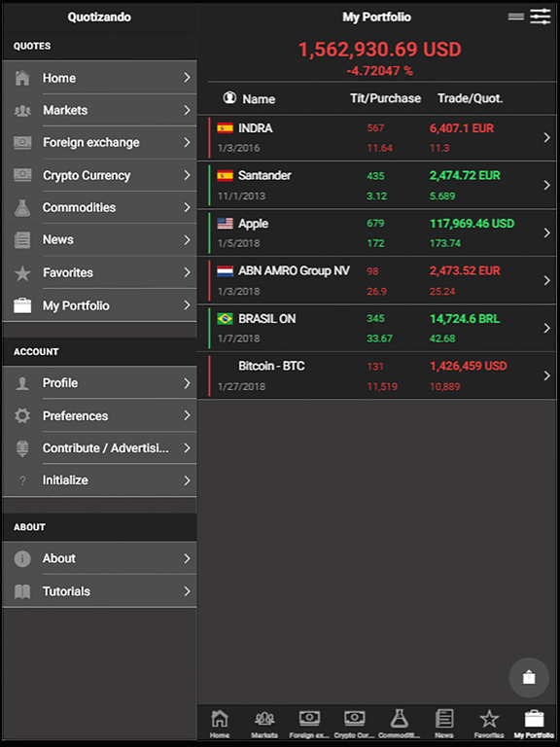Expand the BRASIL ON row chevron
The width and height of the screenshot is (560, 747).
546,328
